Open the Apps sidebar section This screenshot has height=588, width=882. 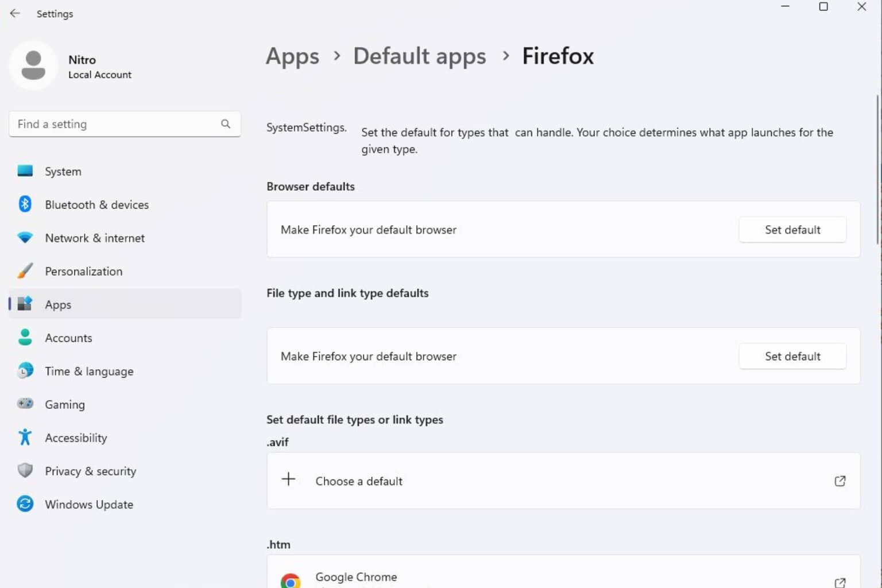(57, 304)
